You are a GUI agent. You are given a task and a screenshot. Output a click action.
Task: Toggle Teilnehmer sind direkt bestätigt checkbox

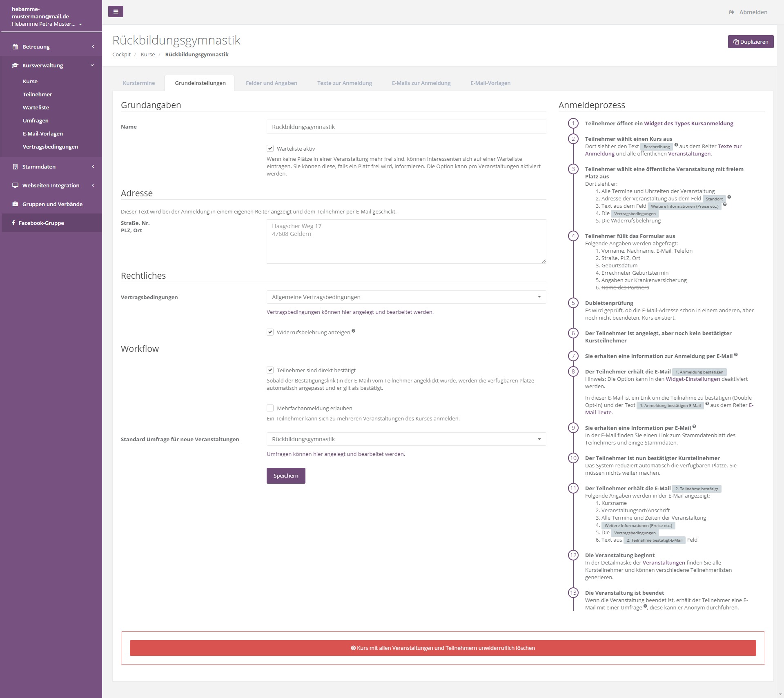coord(270,370)
